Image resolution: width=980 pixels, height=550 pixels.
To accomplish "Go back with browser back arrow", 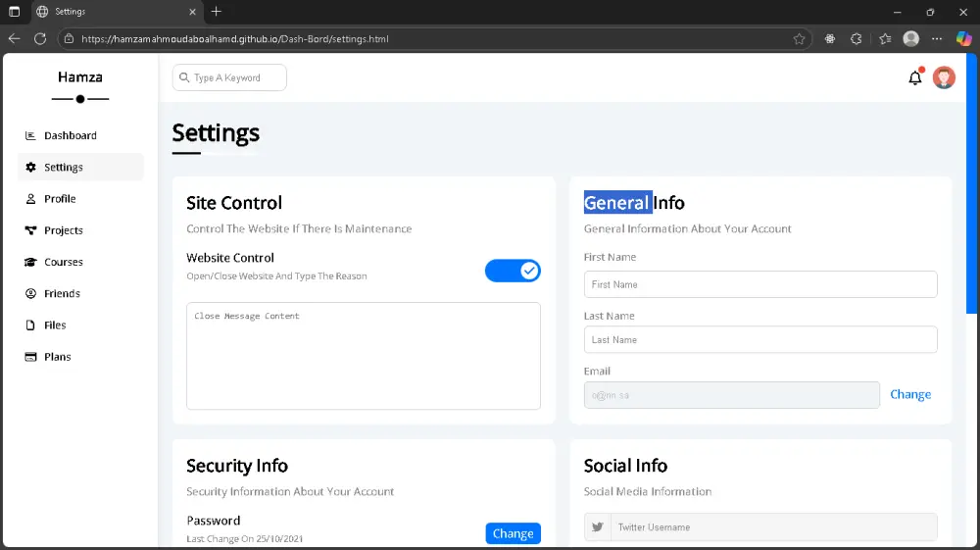I will 15,39.
